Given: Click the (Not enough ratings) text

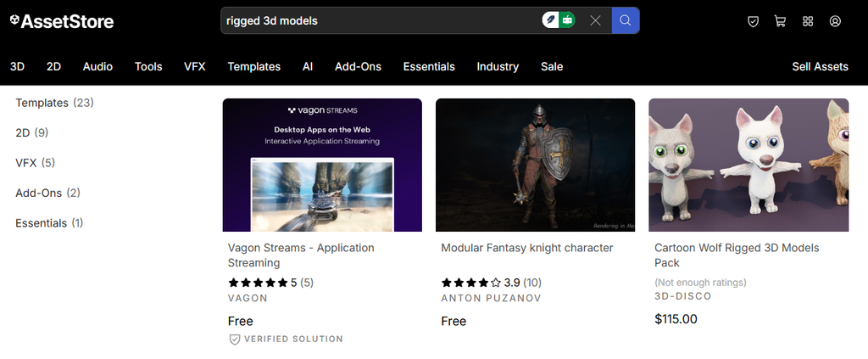Looking at the screenshot, I should point(700,283).
